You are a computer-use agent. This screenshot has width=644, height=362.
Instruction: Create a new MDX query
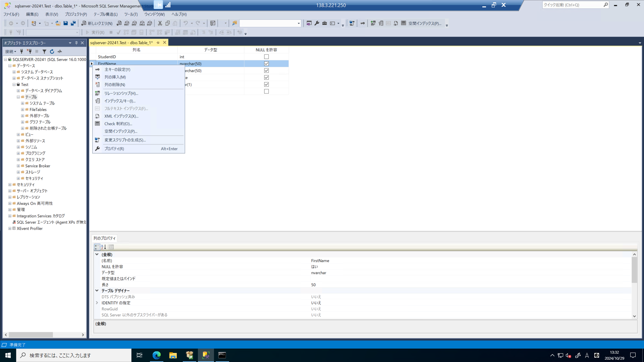(x=127, y=23)
